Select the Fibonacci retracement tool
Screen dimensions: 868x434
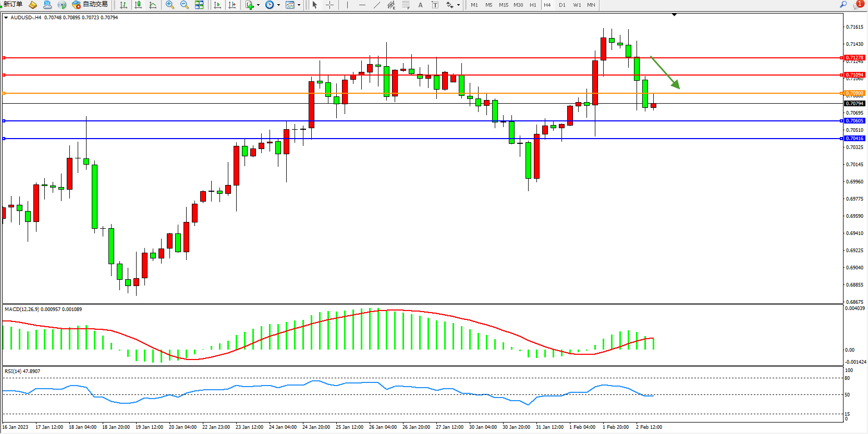(x=406, y=5)
